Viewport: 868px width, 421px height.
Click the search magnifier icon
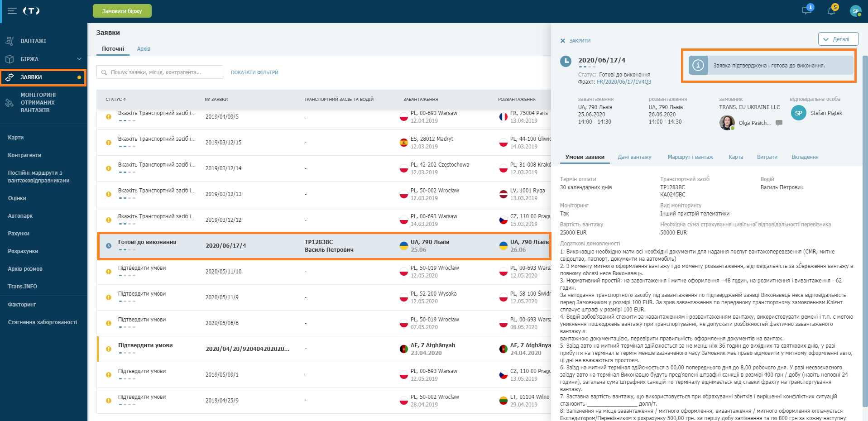click(104, 72)
